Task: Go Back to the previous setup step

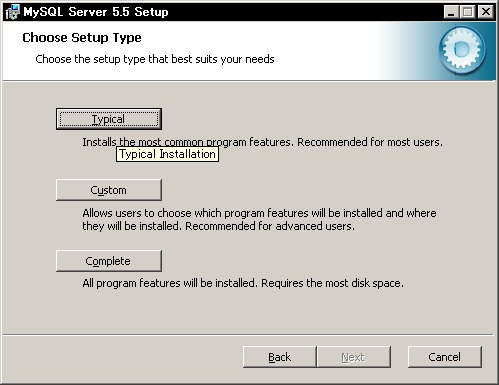Action: [x=280, y=357]
